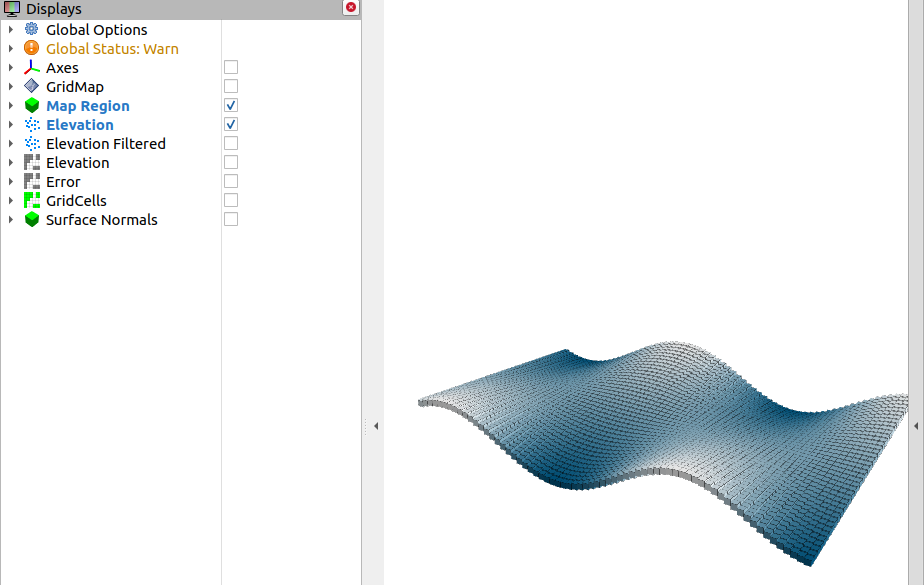
Task: Expand the Map Region display properties
Action: (10, 105)
